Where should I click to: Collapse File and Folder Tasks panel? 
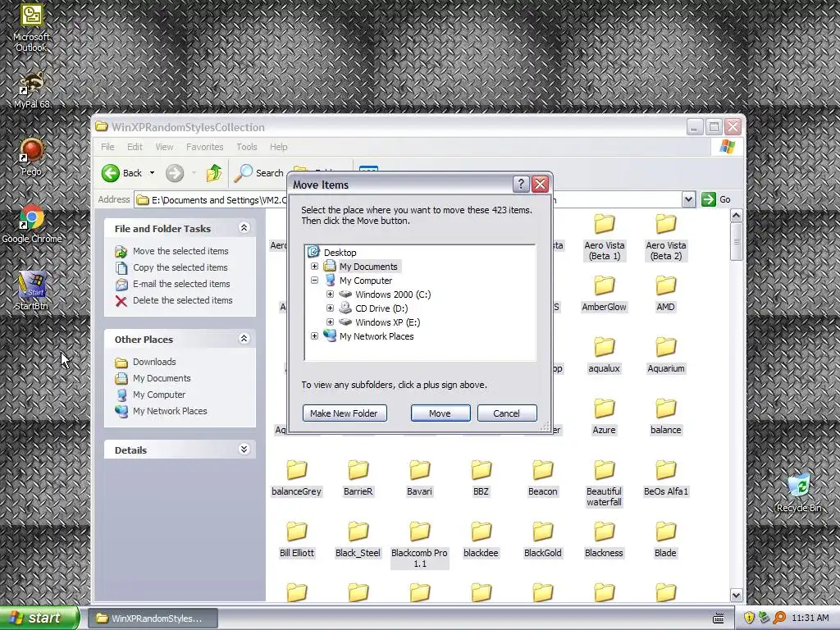click(x=244, y=228)
